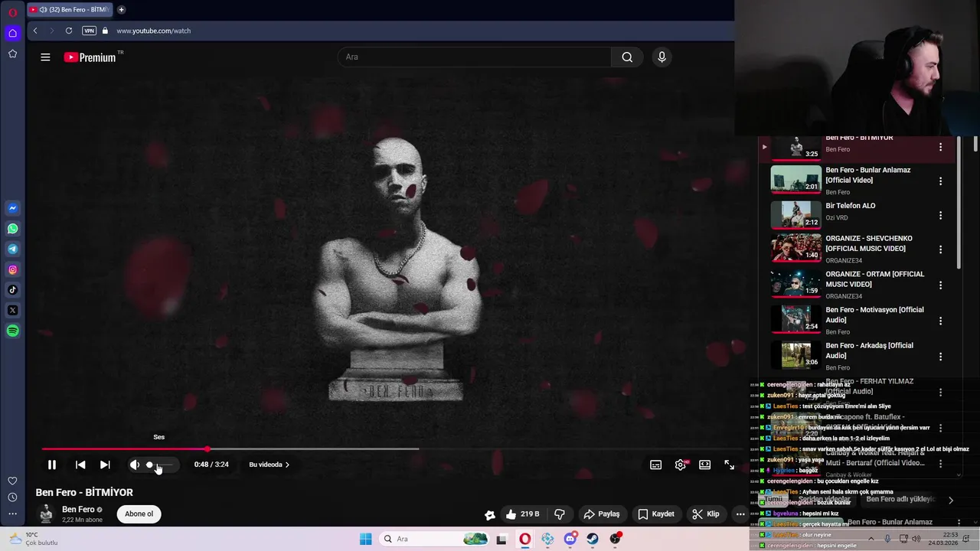Play 'Bir Telefon ALO' from playlist
The width and height of the screenshot is (980, 551).
pos(795,215)
